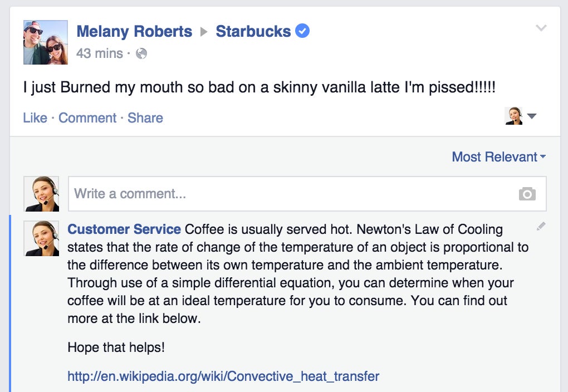Image resolution: width=568 pixels, height=392 pixels.
Task: Attach a photo using the camera icon
Action: coord(527,194)
